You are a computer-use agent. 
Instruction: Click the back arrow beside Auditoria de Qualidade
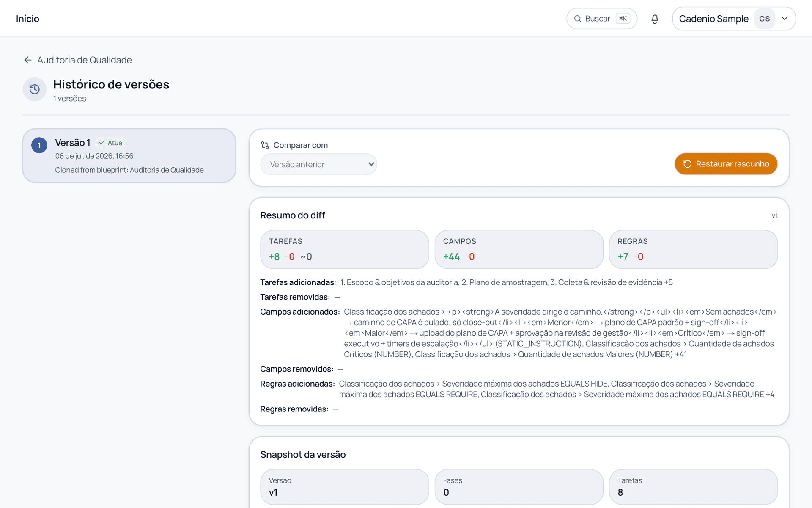click(28, 60)
